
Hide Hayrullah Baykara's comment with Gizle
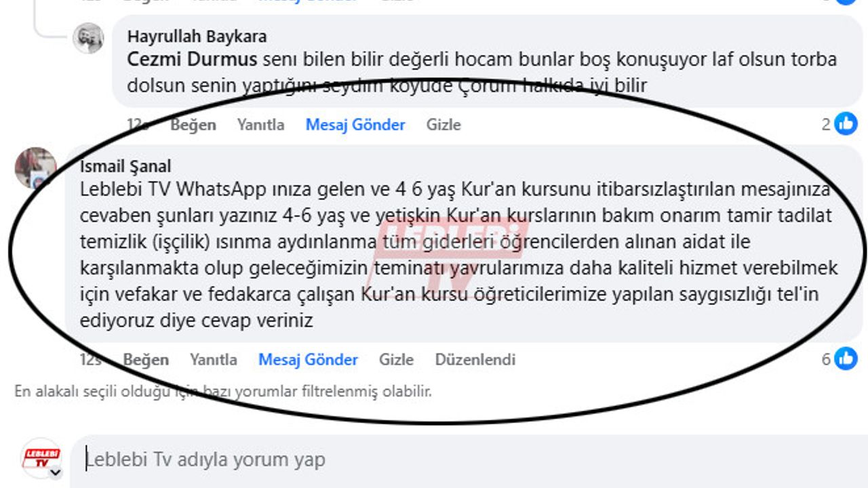(443, 125)
